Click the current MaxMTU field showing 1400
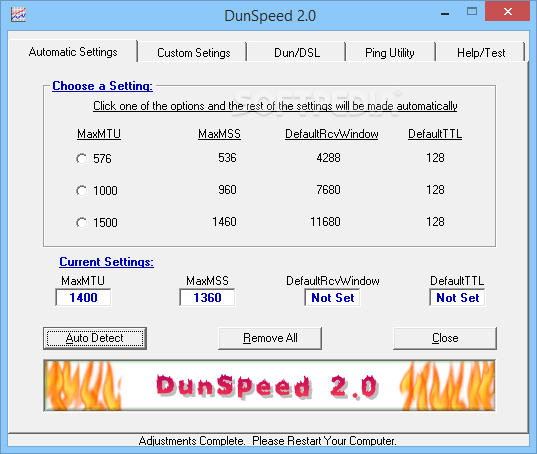This screenshot has width=537, height=454. tap(83, 298)
